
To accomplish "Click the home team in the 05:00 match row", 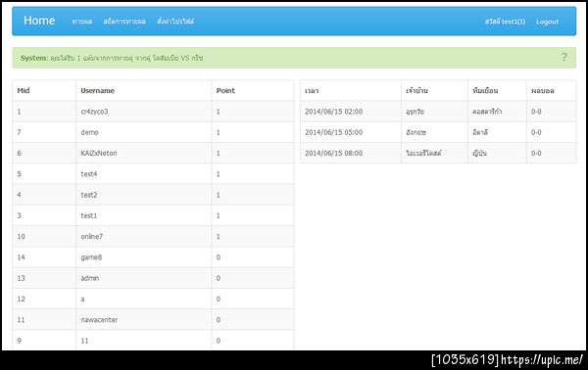I will click(x=416, y=132).
